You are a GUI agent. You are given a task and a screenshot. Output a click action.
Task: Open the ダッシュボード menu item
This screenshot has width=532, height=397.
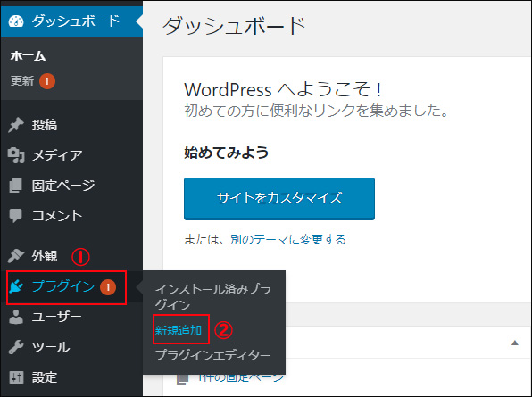pyautogui.click(x=71, y=21)
